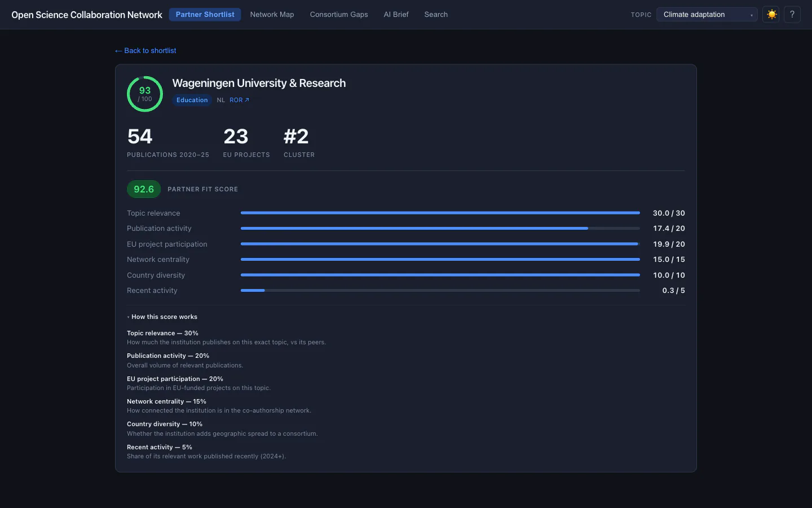The image size is (812, 508).
Task: Go to the Consortium Gaps tab
Action: click(339, 15)
